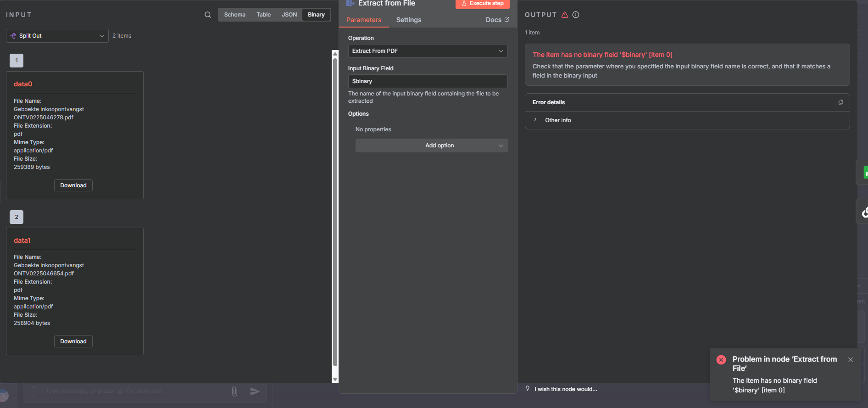The image size is (868, 408).
Task: Click the output info circle icon
Action: click(x=576, y=15)
